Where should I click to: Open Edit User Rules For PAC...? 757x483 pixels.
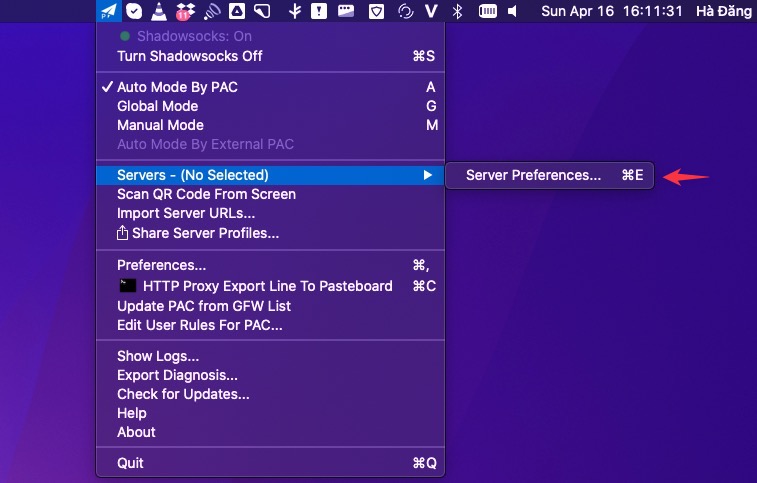pos(270,325)
